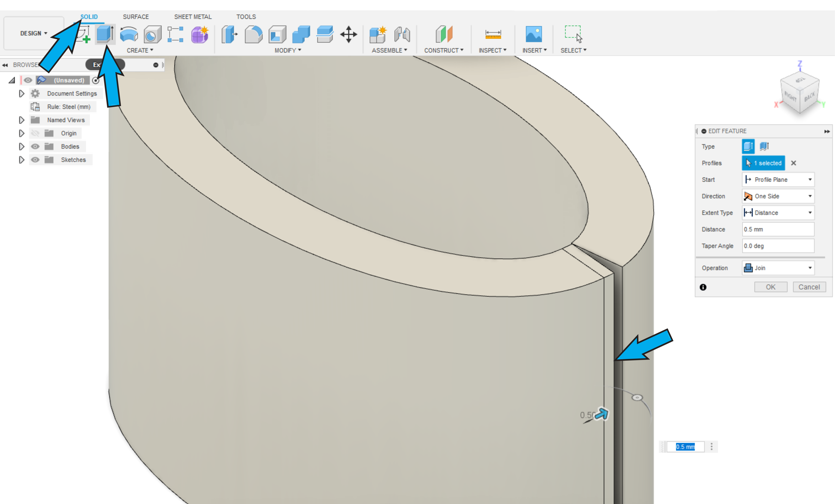Viewport: 835px width, 504px height.
Task: Open the Operation Join dropdown
Action: point(778,268)
